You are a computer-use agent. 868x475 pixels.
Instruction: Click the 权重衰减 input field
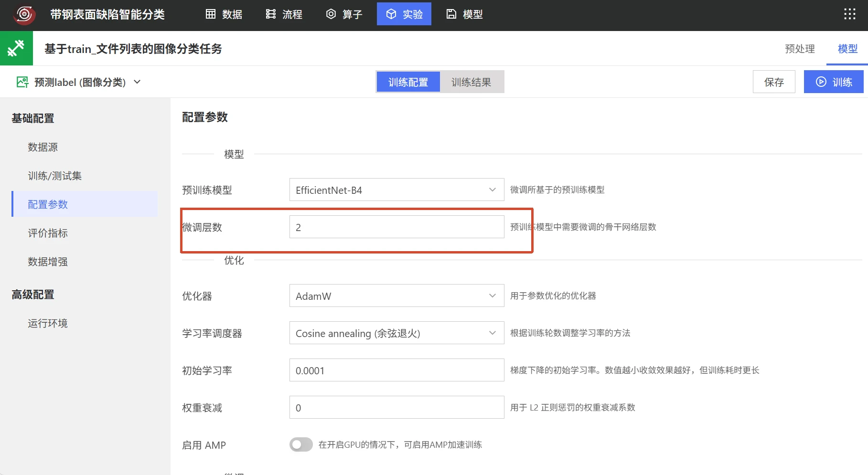click(396, 407)
